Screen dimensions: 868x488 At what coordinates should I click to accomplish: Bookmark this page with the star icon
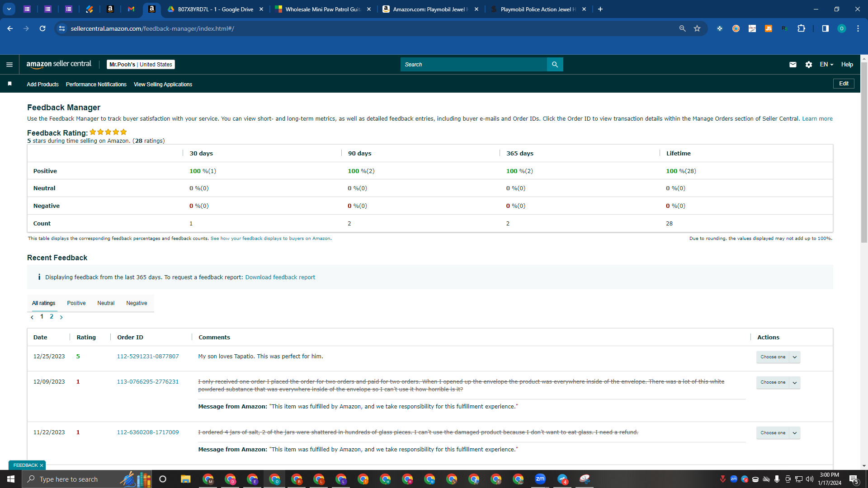point(697,28)
